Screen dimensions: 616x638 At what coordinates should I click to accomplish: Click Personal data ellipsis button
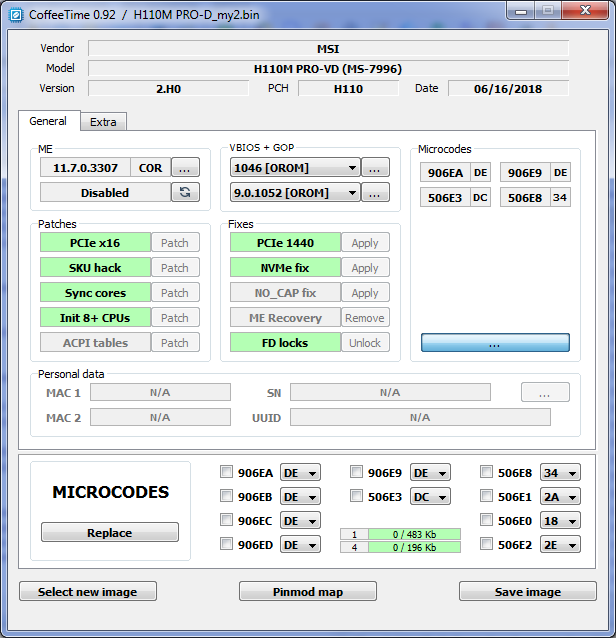coord(545,392)
